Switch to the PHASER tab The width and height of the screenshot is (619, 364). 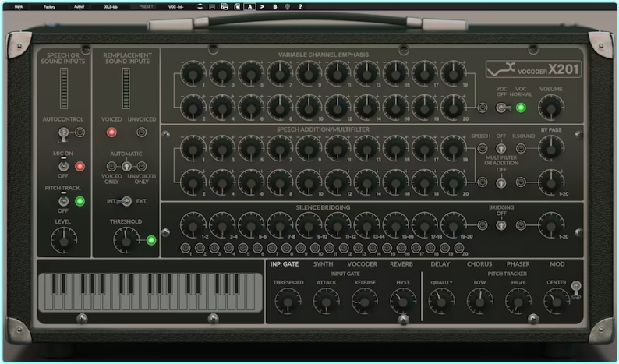coord(518,264)
